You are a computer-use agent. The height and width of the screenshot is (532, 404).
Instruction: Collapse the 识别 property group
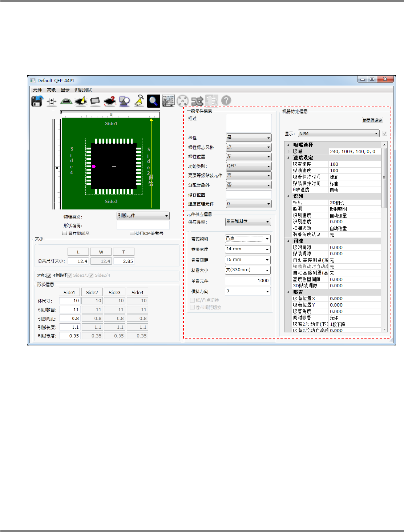(x=288, y=196)
